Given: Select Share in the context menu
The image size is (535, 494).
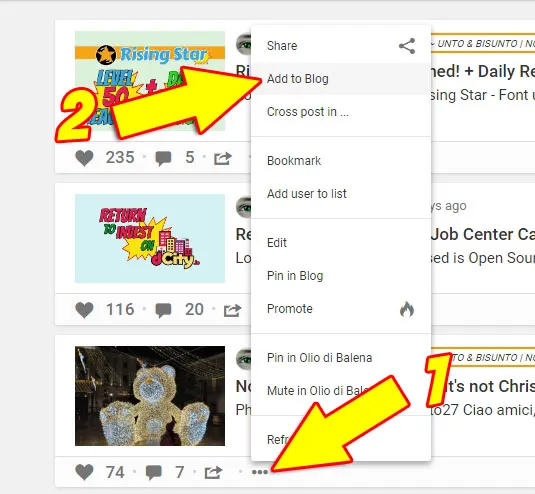Looking at the screenshot, I should pyautogui.click(x=341, y=46).
